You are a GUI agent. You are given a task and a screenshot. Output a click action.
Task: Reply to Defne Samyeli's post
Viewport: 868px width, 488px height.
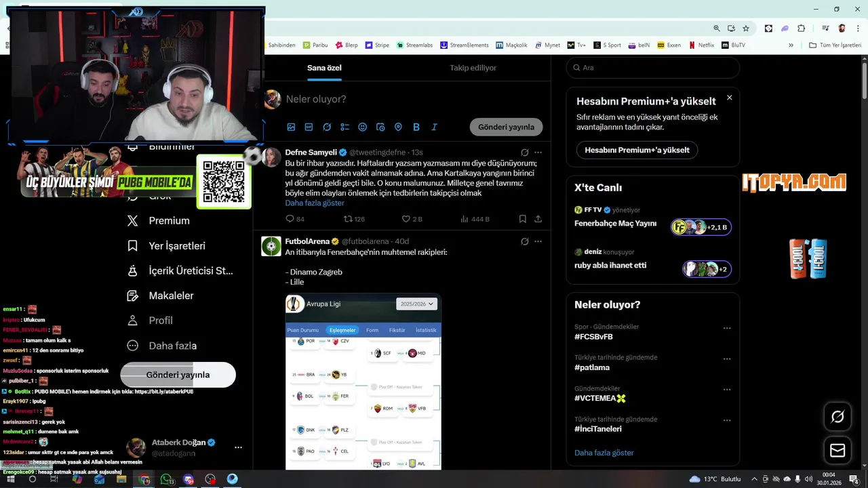[295, 219]
